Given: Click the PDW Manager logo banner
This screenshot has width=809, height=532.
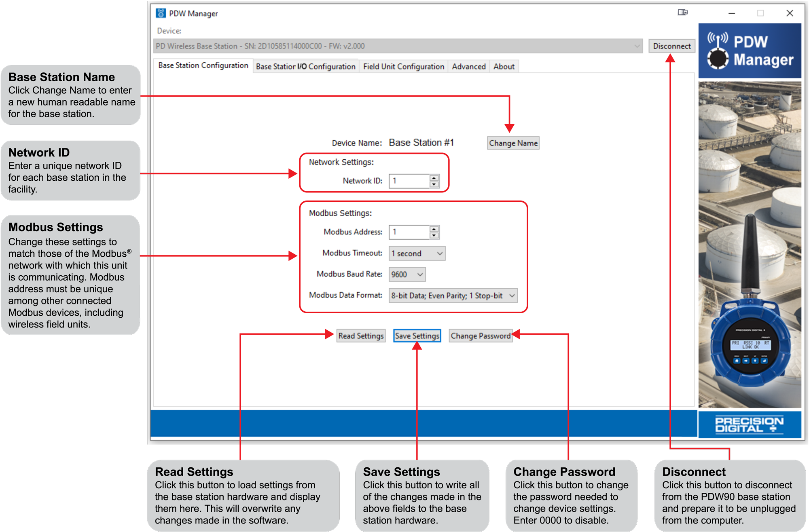Looking at the screenshot, I should (x=750, y=51).
